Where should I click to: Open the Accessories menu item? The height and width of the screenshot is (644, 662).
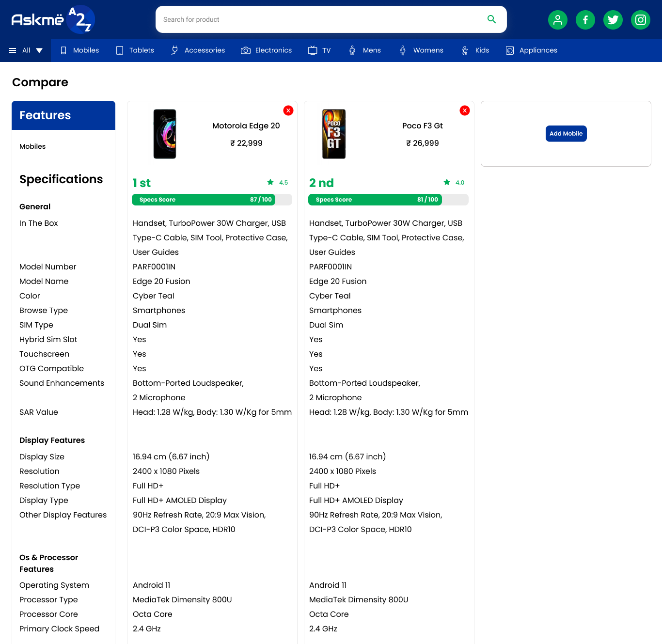[x=205, y=50]
